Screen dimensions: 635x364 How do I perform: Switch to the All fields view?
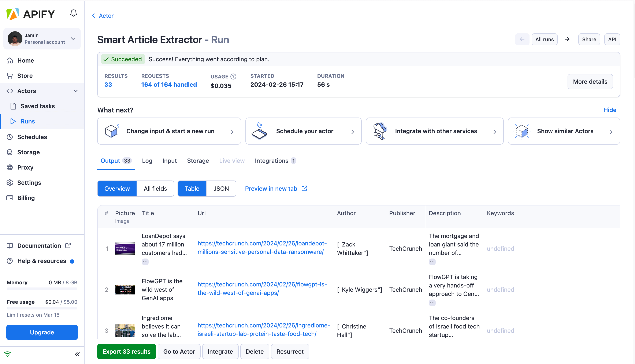[155, 189]
